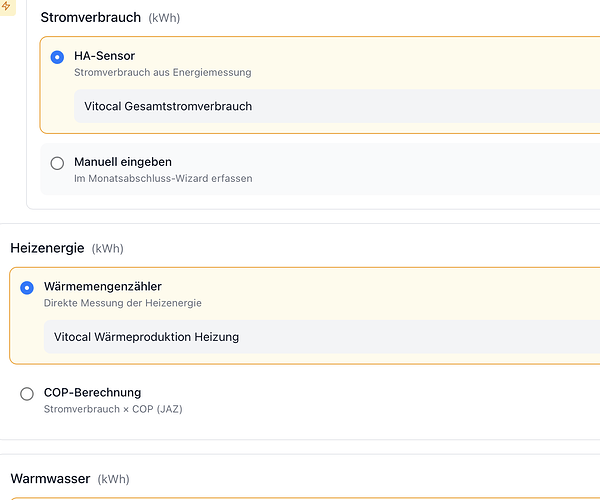The width and height of the screenshot is (600, 500).
Task: Click the Heizenergie section heading
Action: [47, 248]
